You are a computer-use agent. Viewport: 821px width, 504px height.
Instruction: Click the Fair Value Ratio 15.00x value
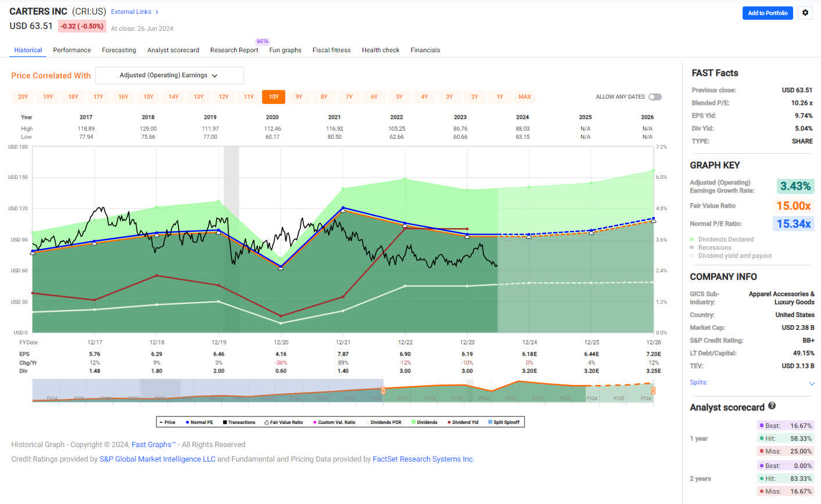click(x=794, y=206)
